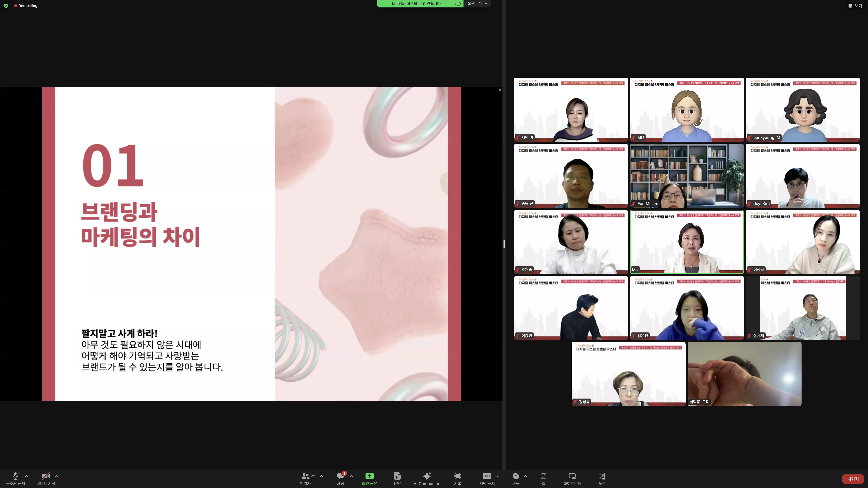The height and width of the screenshot is (488, 868).
Task: Unmute microphone with 음소거 해제
Action: (x=15, y=476)
